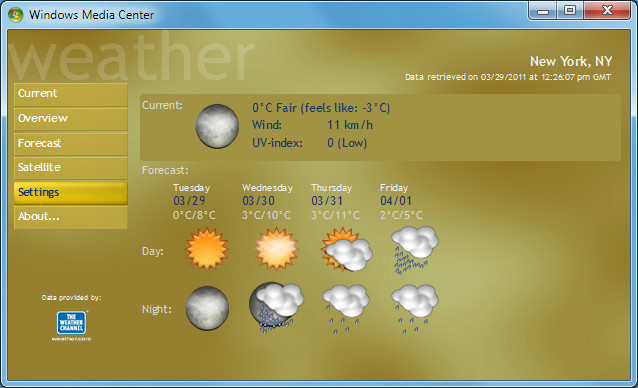This screenshot has height=388, width=638.
Task: Click Thursday's partly cloudy day icon
Action: coord(346,249)
